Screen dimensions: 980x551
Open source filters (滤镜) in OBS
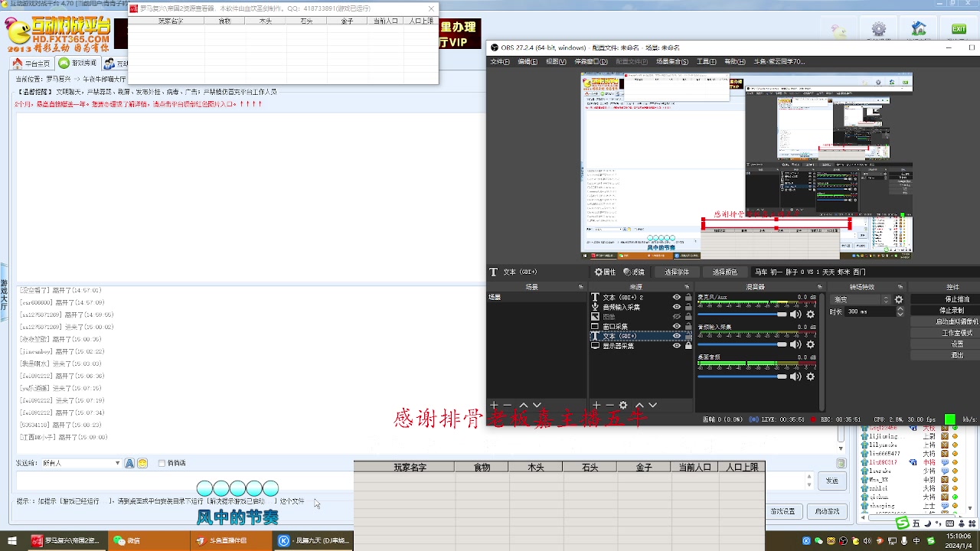(634, 272)
